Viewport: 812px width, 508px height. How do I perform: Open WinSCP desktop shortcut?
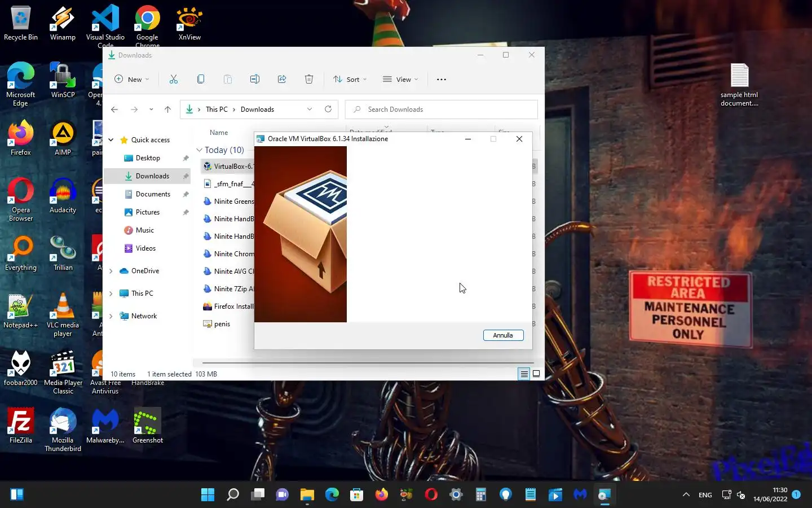pyautogui.click(x=63, y=80)
